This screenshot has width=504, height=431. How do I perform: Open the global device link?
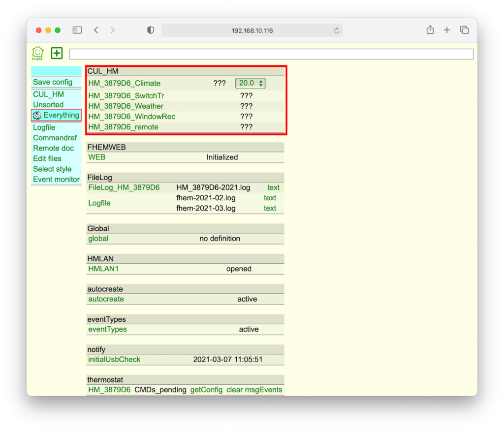[x=98, y=239]
